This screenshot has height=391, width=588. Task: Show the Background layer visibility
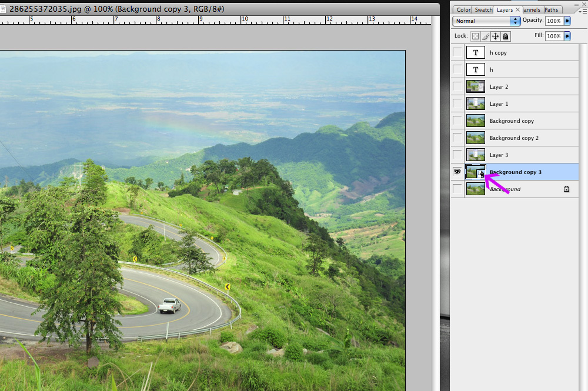[x=457, y=189]
